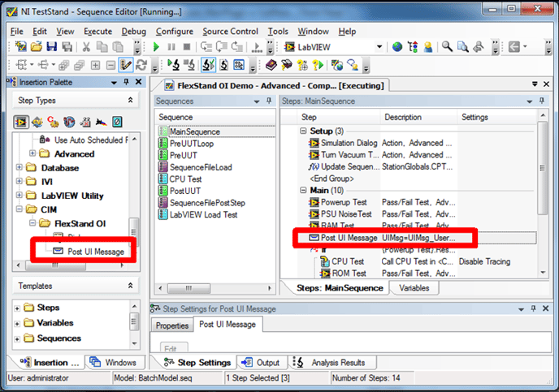This screenshot has height=392, width=559.
Task: Pin the Step Settings pane
Action: click(533, 308)
